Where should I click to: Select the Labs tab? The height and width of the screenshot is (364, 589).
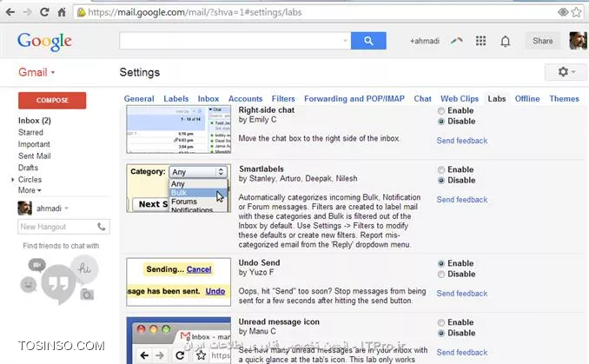point(497,99)
